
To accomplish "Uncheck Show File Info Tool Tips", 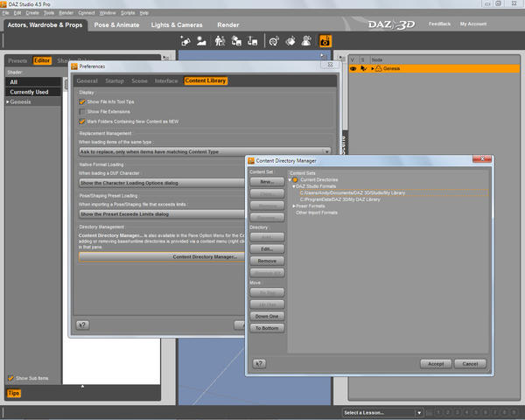I will pyautogui.click(x=82, y=102).
